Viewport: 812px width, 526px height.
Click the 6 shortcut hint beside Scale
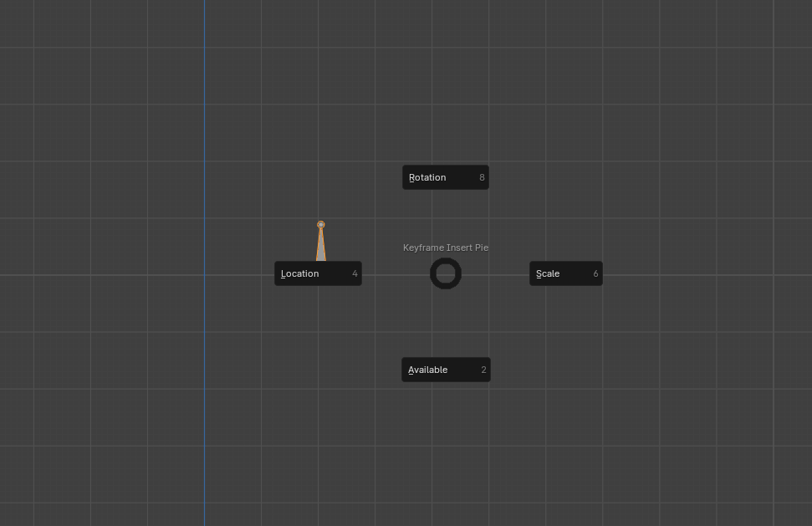click(595, 273)
